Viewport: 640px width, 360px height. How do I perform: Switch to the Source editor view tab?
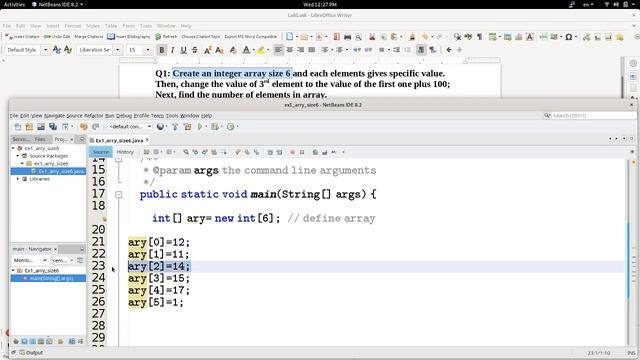(100, 152)
